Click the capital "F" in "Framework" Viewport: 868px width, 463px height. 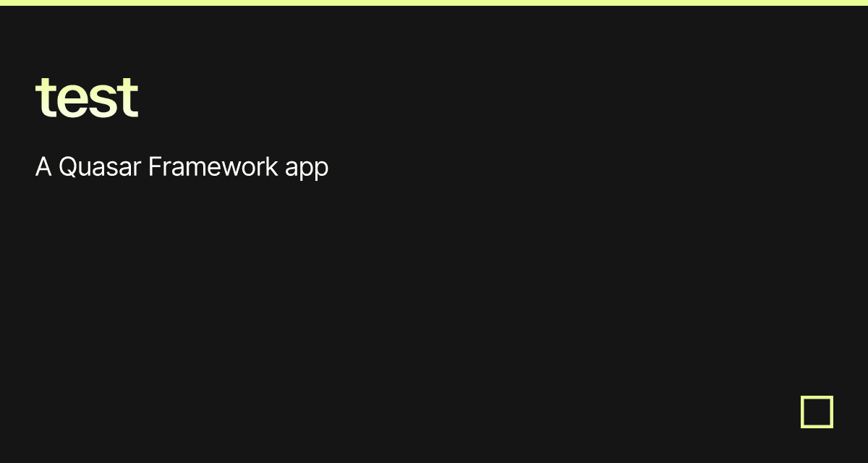(x=154, y=167)
